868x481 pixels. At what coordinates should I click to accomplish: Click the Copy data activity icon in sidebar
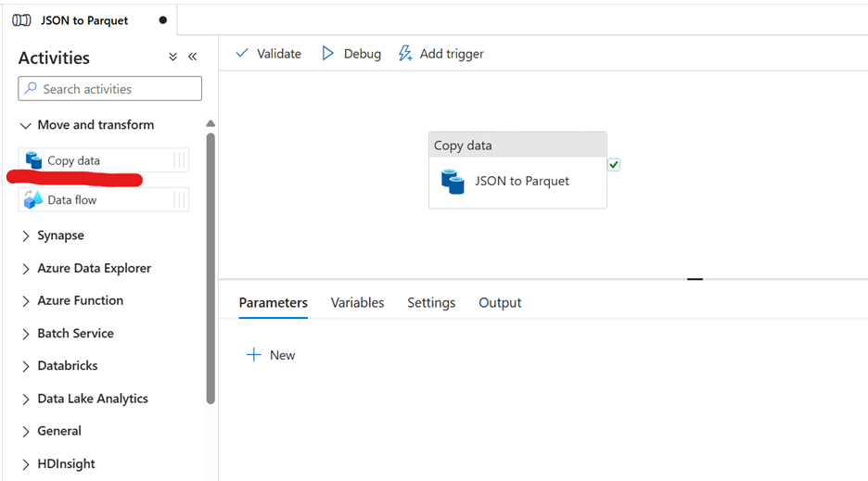[x=33, y=160]
